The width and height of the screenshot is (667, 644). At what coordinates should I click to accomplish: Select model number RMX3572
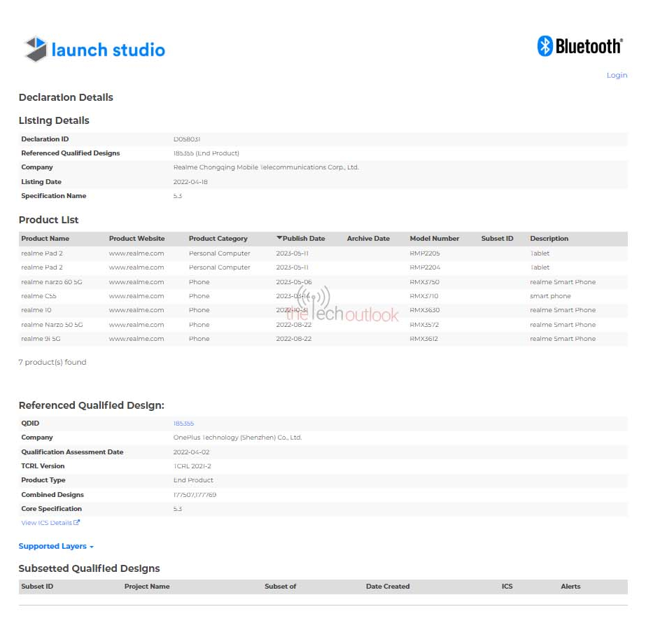424,325
